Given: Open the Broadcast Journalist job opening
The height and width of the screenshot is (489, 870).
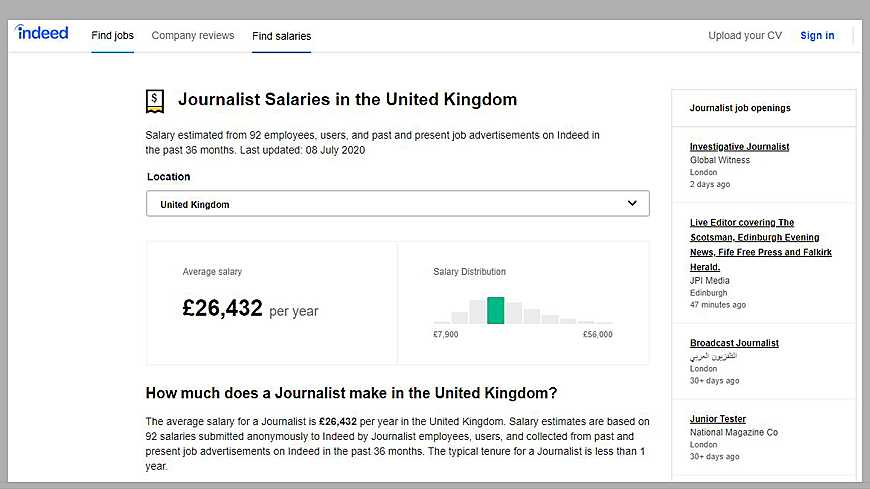Looking at the screenshot, I should point(734,343).
